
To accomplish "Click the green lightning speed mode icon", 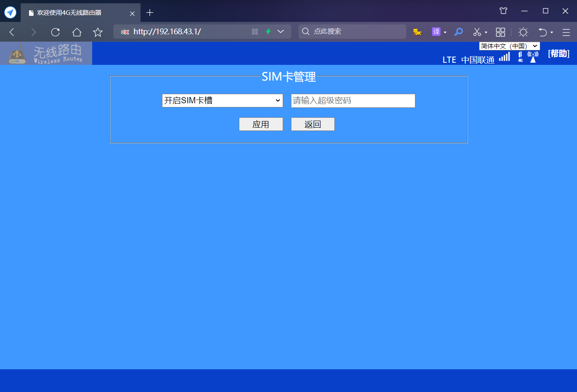I will click(268, 32).
